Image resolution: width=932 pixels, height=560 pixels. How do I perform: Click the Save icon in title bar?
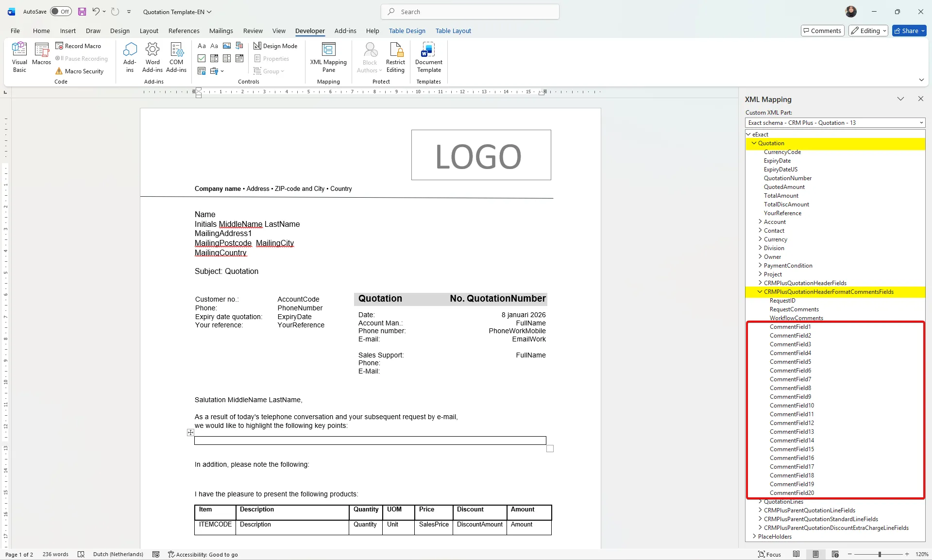click(82, 12)
